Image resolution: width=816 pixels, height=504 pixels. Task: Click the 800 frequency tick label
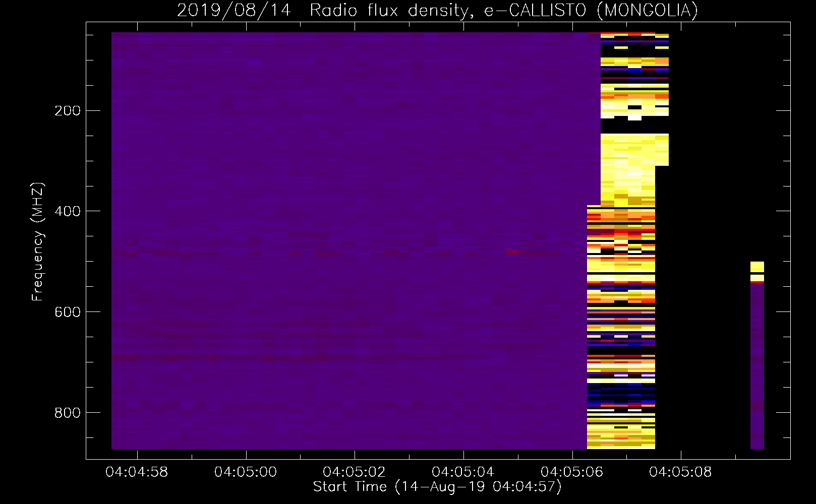(x=68, y=413)
